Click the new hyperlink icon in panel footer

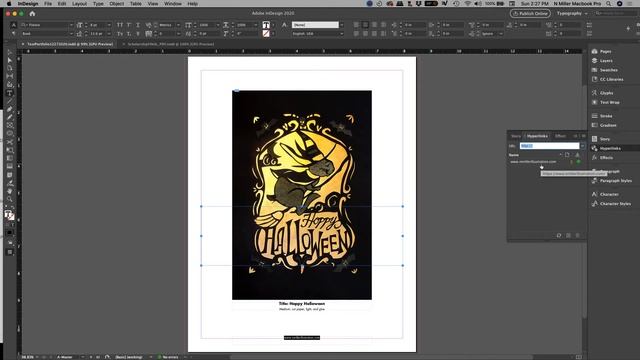[568, 236]
